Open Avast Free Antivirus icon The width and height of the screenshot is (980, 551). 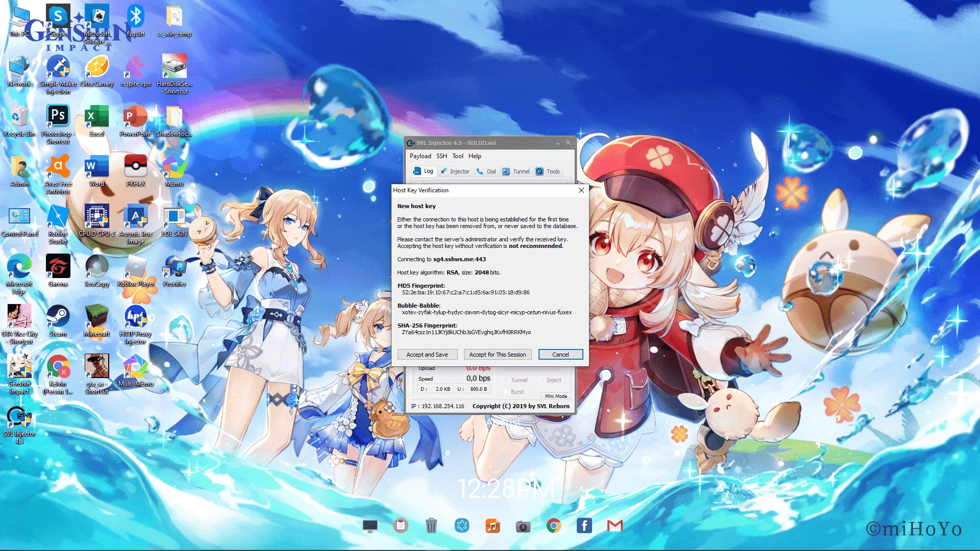click(58, 175)
